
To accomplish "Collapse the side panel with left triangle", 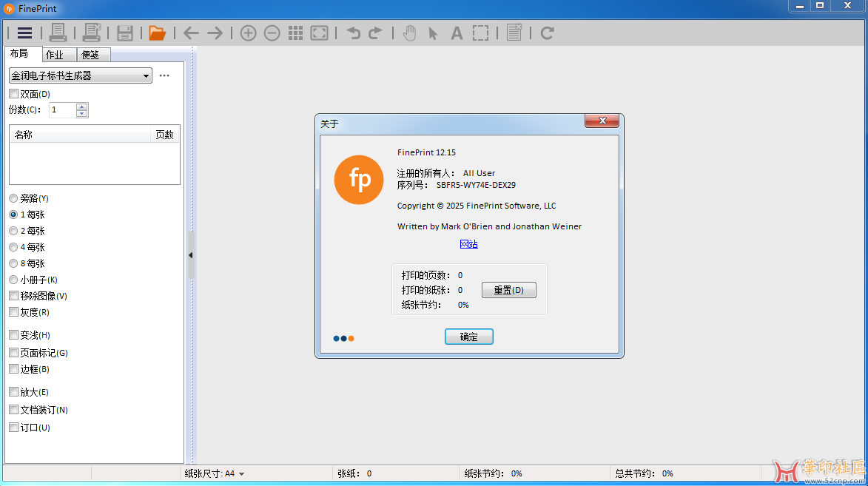I will click(x=190, y=255).
